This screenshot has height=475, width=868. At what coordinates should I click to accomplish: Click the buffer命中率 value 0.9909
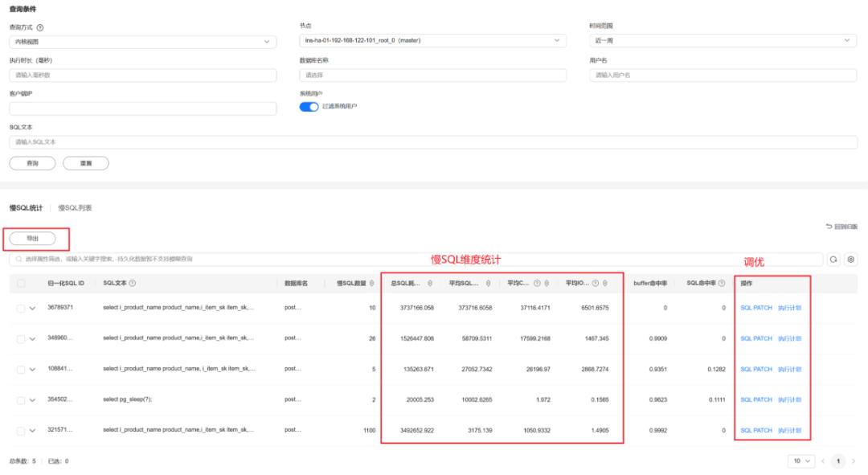[658, 338]
